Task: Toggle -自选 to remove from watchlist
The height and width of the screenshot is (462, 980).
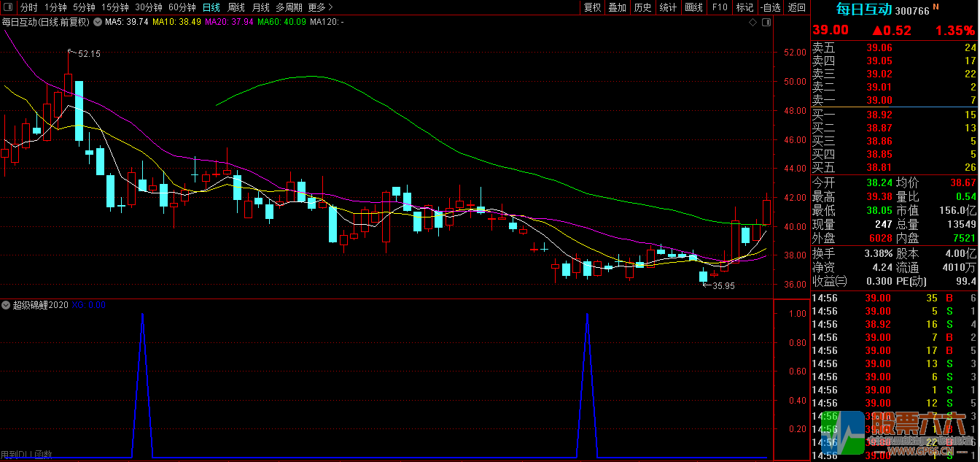Action: click(770, 7)
